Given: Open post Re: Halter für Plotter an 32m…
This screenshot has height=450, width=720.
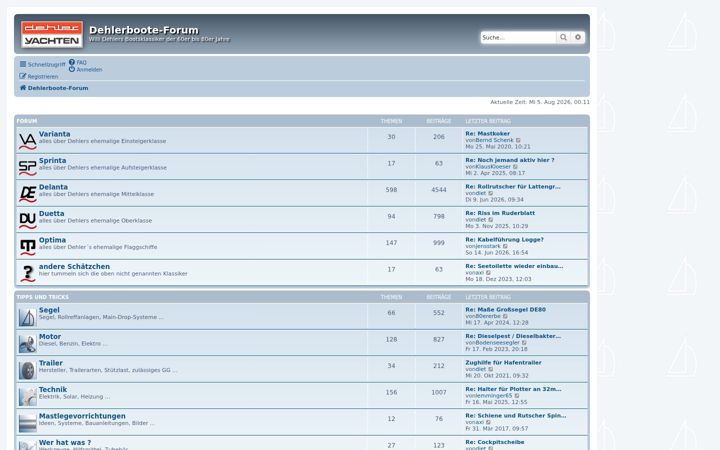Looking at the screenshot, I should [513, 389].
